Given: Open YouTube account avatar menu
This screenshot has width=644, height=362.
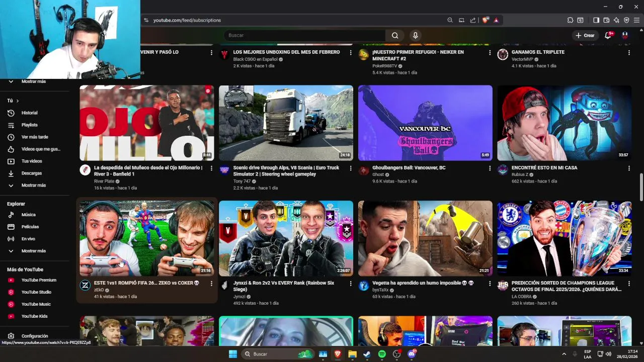Looking at the screenshot, I should pyautogui.click(x=625, y=35).
